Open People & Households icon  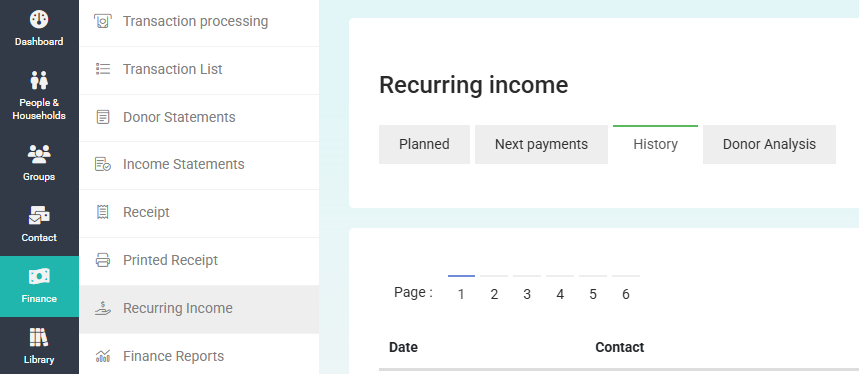[x=39, y=80]
